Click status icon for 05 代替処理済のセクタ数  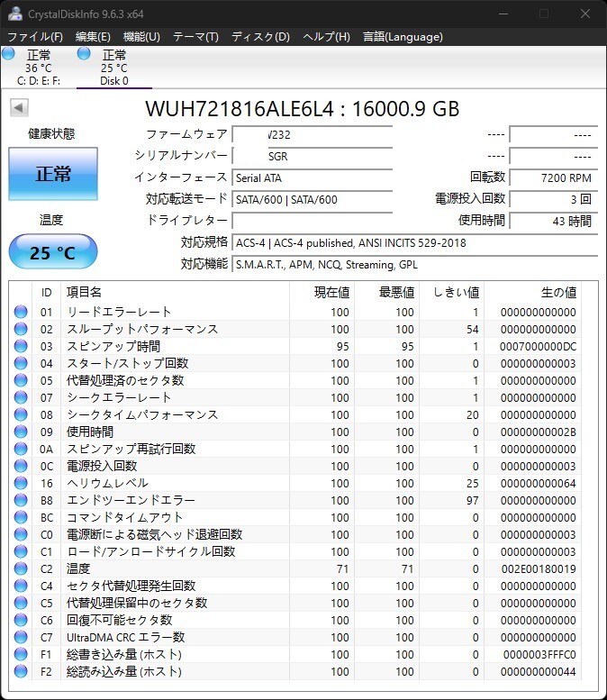[x=21, y=380]
